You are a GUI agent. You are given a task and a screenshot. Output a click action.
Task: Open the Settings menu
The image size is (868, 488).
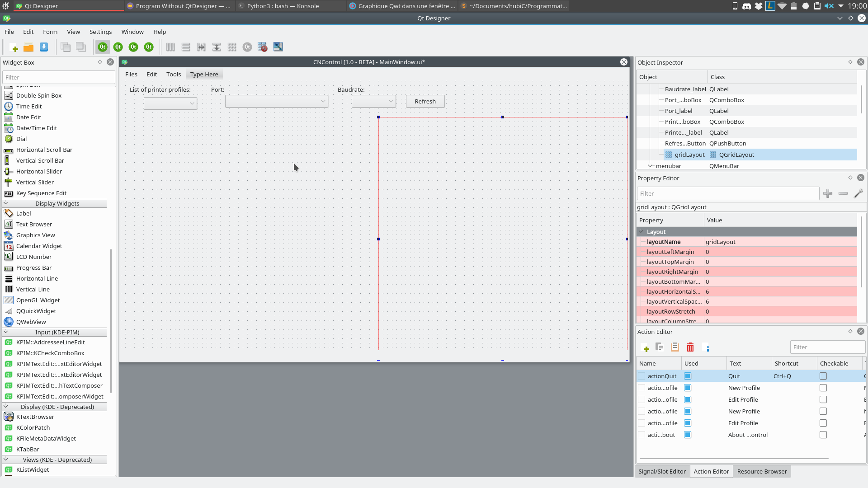100,32
